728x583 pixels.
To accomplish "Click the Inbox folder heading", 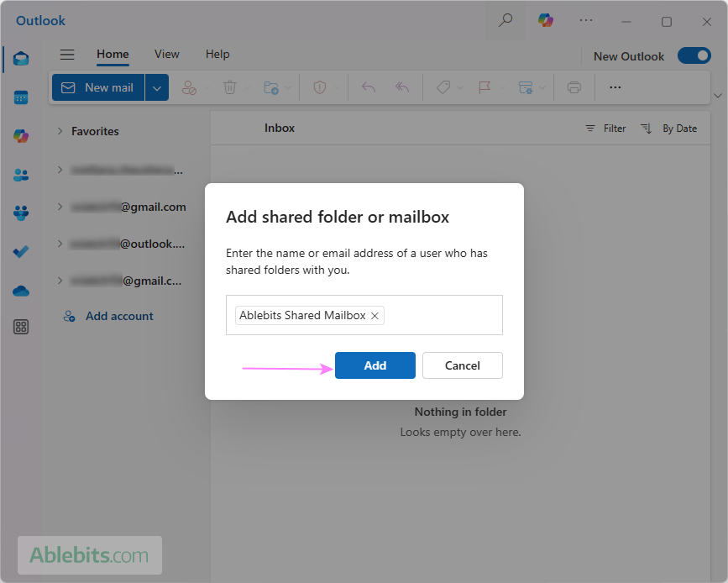I will (x=280, y=129).
